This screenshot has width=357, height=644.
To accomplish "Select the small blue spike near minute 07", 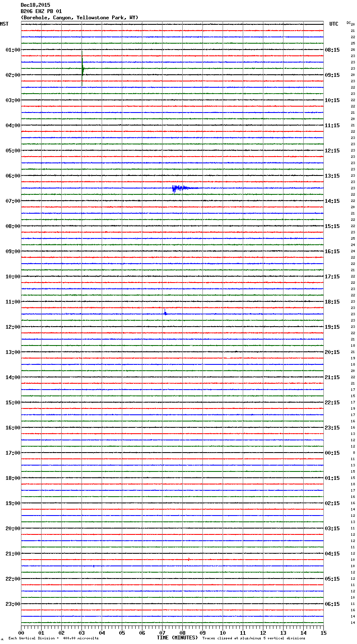I will (x=165, y=312).
